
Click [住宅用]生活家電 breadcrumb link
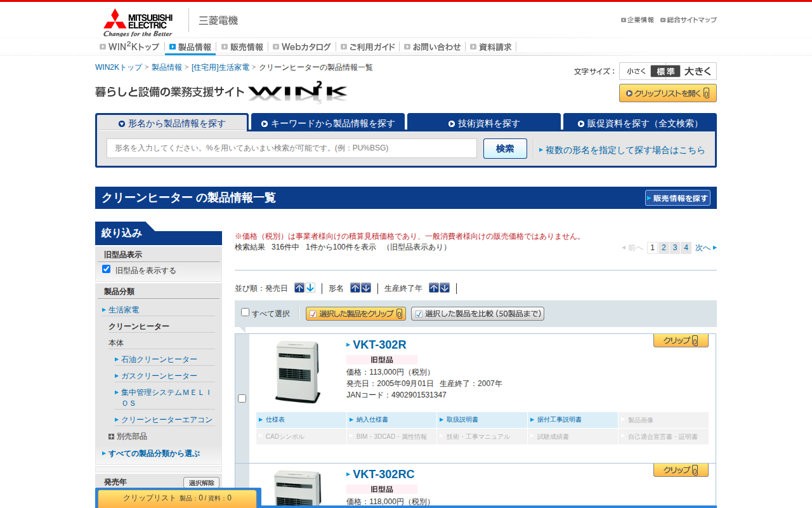(x=220, y=67)
